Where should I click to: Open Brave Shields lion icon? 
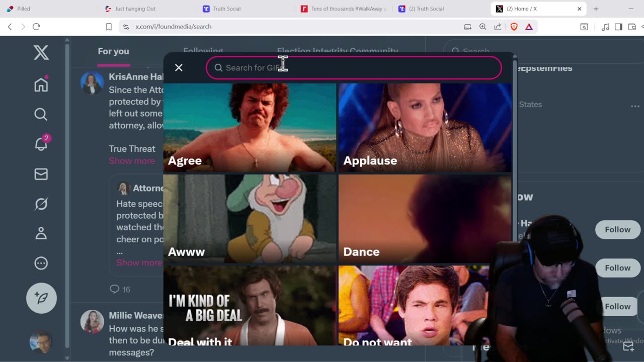(514, 27)
